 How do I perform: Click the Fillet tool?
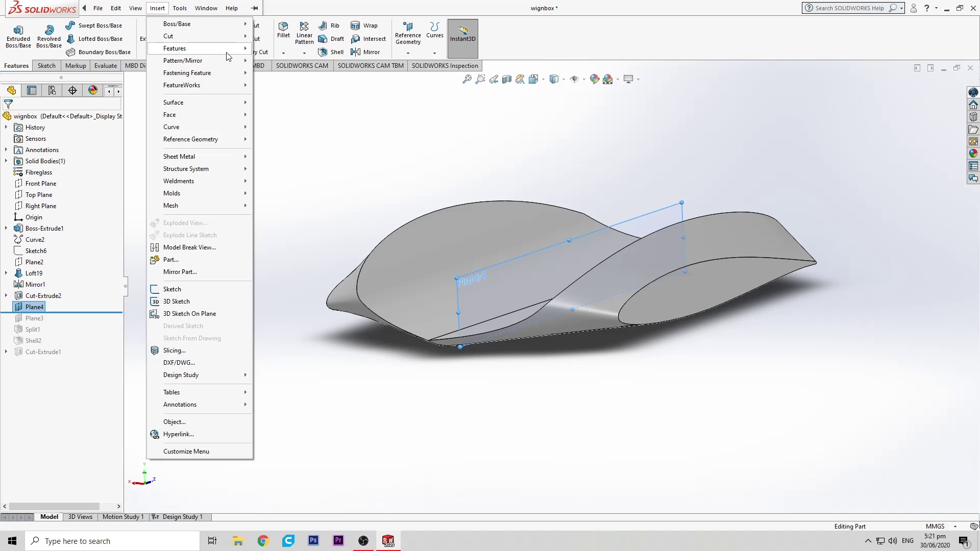[x=283, y=30]
